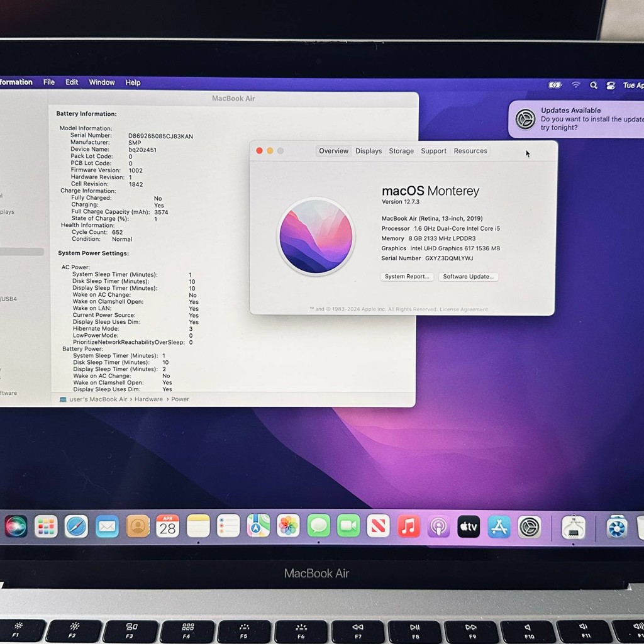Open Spotlight search magnifier icon
644x644 pixels.
click(594, 86)
